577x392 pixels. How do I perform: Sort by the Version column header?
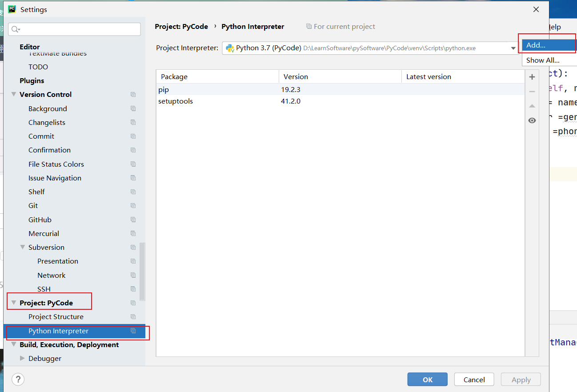[340, 76]
